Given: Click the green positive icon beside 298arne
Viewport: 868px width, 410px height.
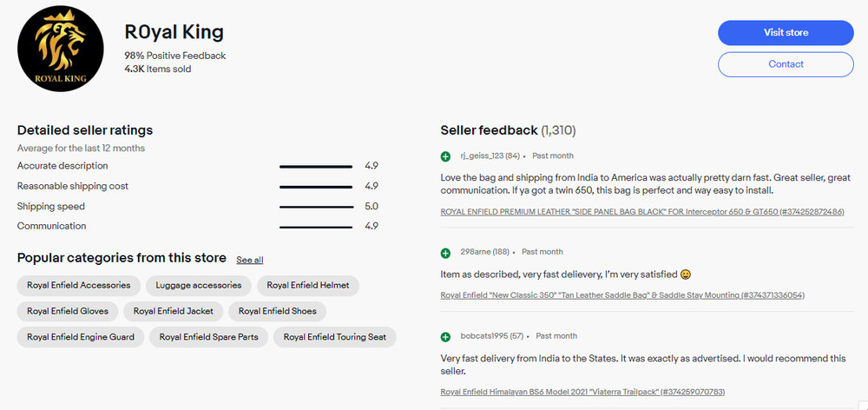Looking at the screenshot, I should coord(446,253).
